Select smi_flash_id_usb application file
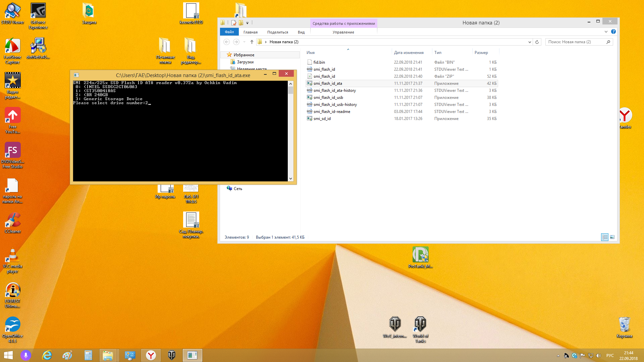644x362 pixels. point(328,98)
